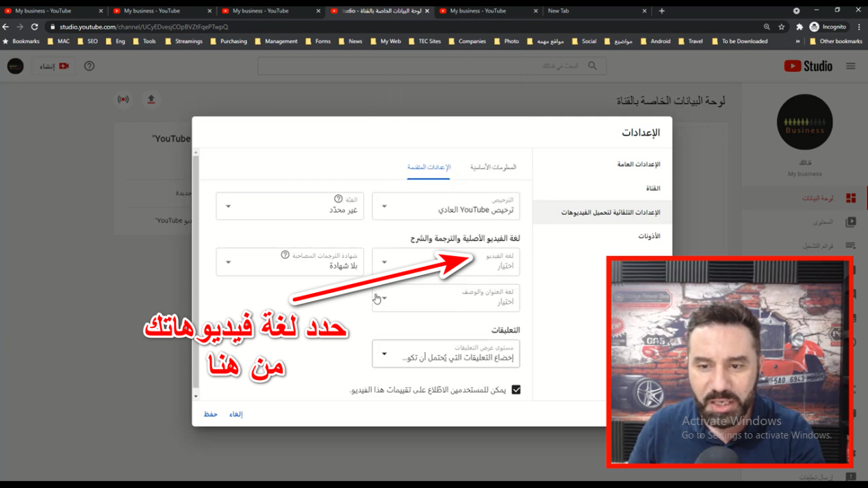Click the browser extensions puzzle icon
Screen dimensions: 868x488
click(799, 27)
